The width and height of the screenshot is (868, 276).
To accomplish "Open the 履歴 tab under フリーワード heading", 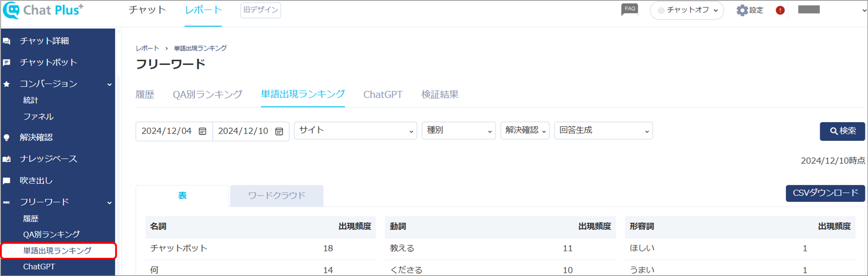I will [x=145, y=94].
